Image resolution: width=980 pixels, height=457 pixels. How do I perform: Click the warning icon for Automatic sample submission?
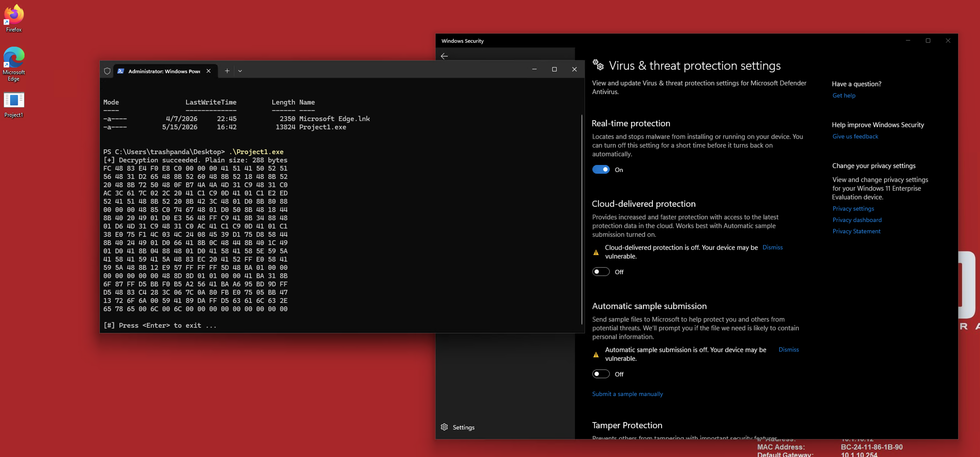tap(596, 355)
